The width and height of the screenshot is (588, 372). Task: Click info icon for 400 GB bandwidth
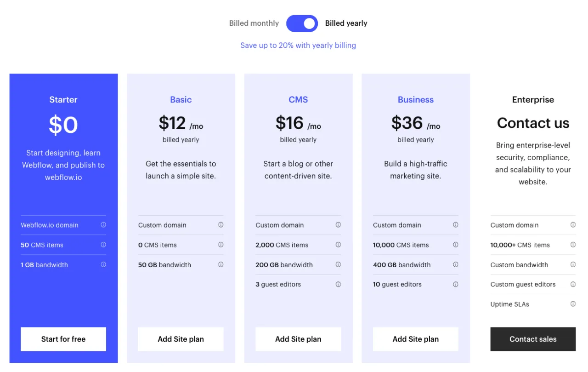coord(456,264)
